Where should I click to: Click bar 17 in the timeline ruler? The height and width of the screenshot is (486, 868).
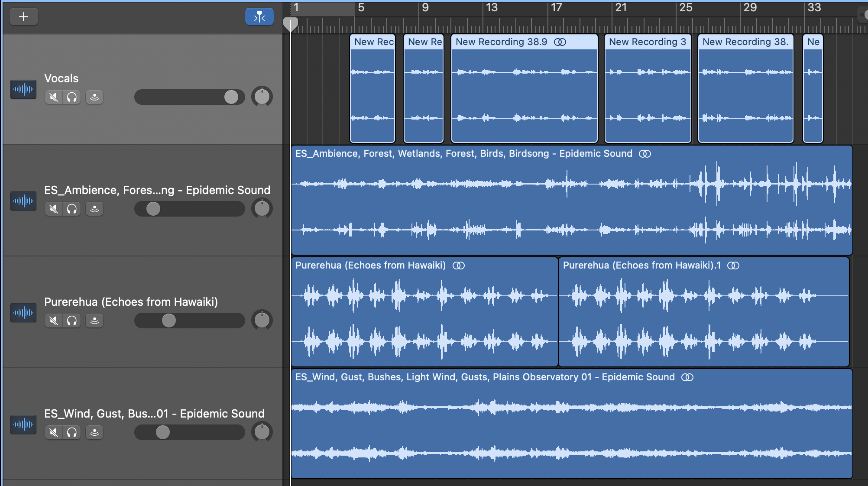(556, 7)
